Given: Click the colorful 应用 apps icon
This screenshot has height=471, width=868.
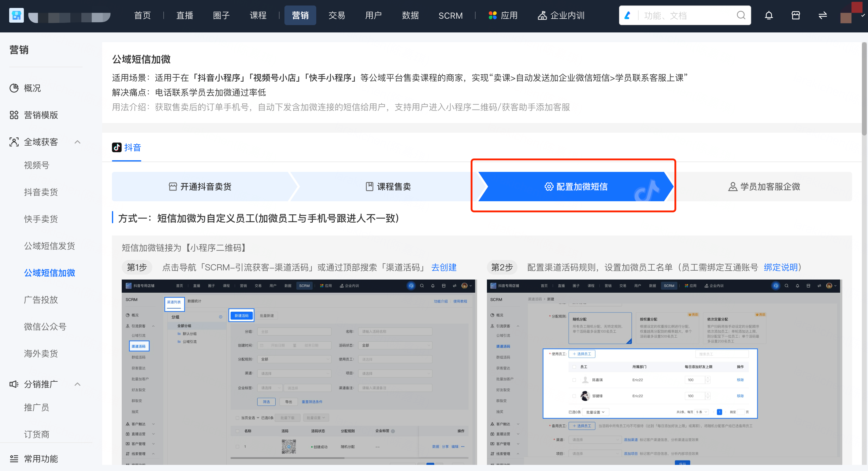Looking at the screenshot, I should [493, 15].
